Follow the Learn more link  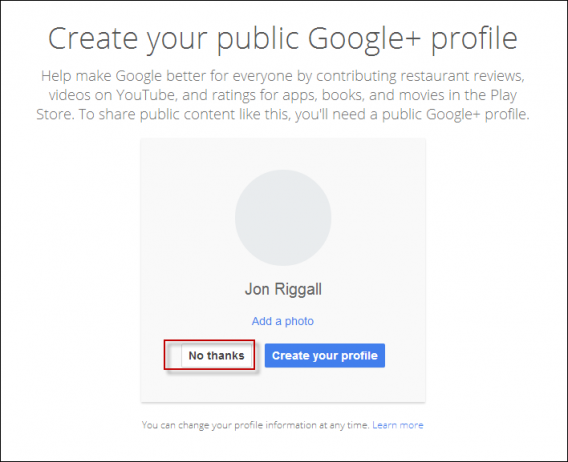[x=397, y=425]
